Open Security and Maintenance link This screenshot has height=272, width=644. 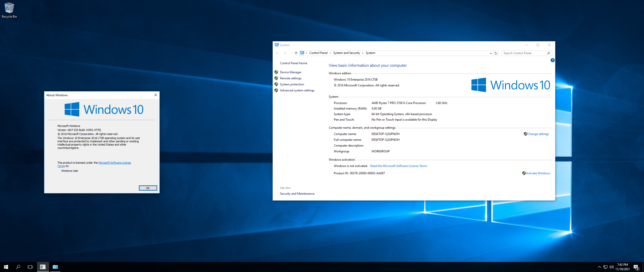coord(297,194)
